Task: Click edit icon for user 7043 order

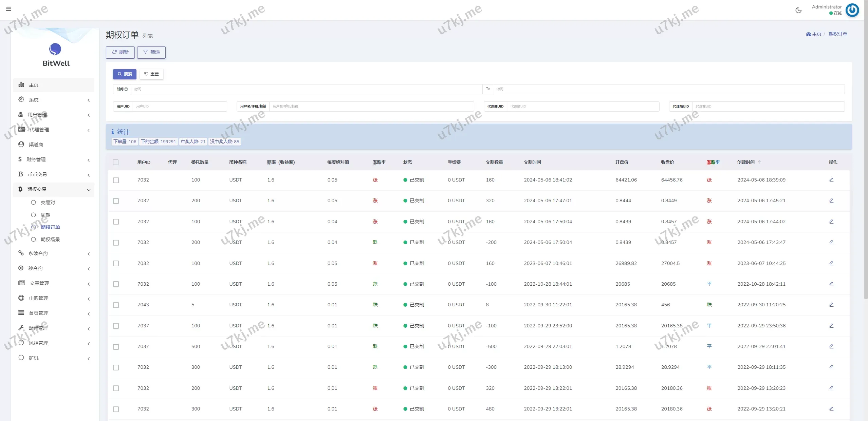Action: click(x=831, y=305)
